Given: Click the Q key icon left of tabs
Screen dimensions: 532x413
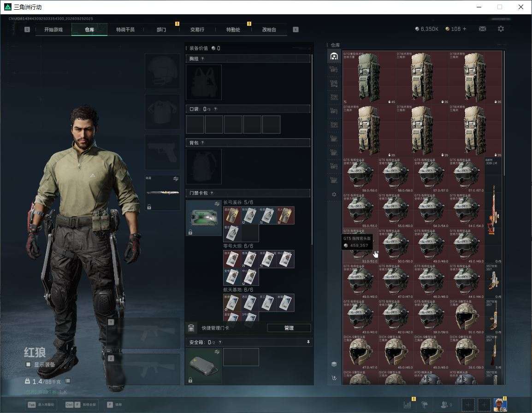Looking at the screenshot, I should point(27,29).
